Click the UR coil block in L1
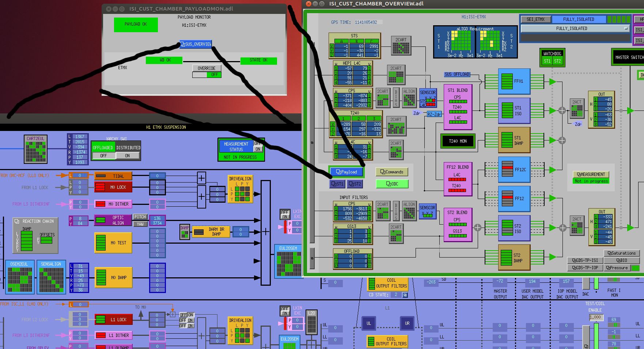The image size is (644, 349). [407, 323]
